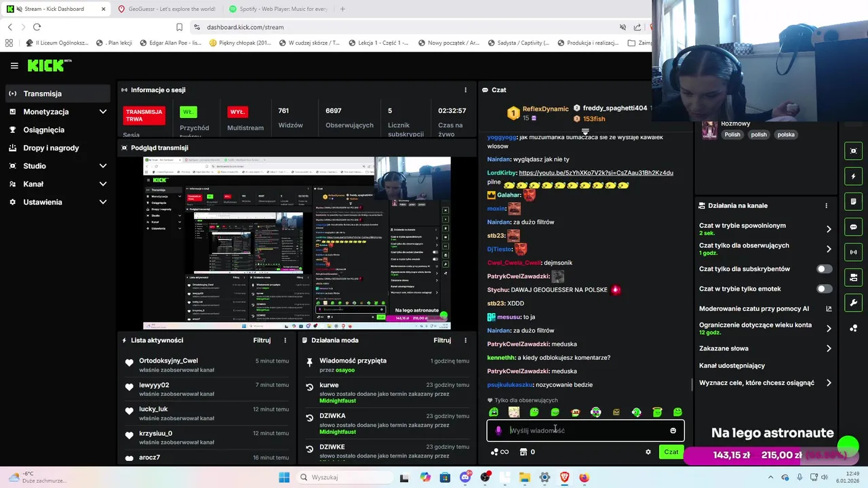
Task: Click lucky_luk in activity list
Action: tap(153, 409)
